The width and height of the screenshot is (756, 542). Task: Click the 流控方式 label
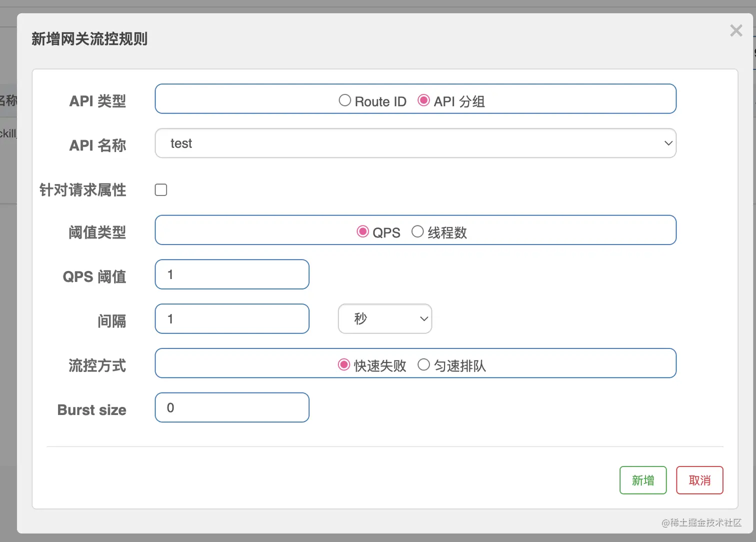pos(97,365)
